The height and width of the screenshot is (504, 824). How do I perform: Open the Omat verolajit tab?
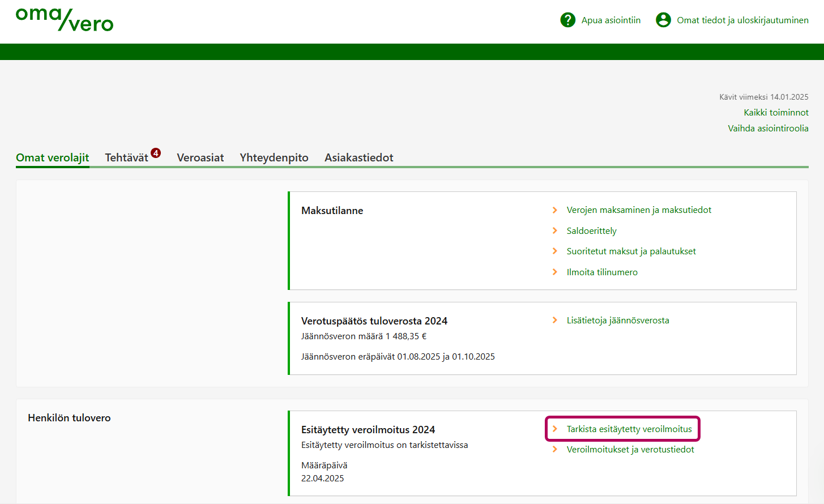[53, 157]
